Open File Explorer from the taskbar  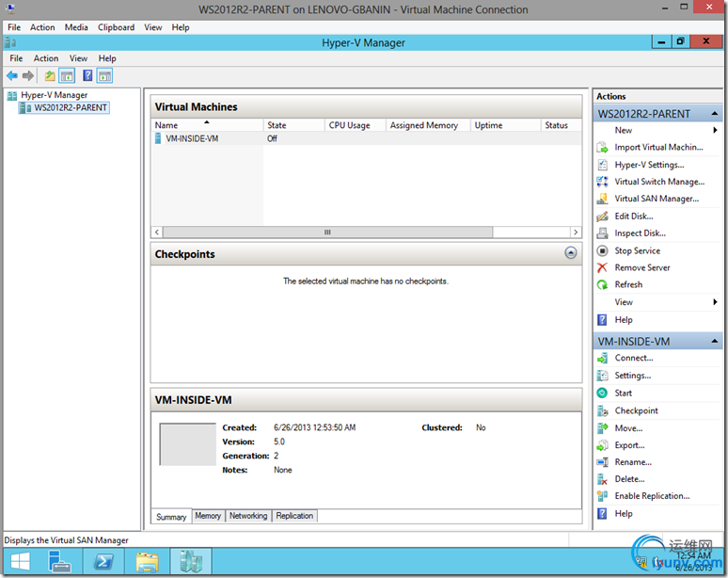[x=148, y=561]
